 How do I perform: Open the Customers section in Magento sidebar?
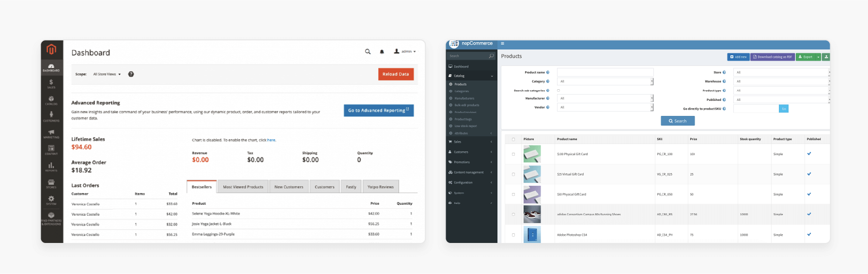51,117
